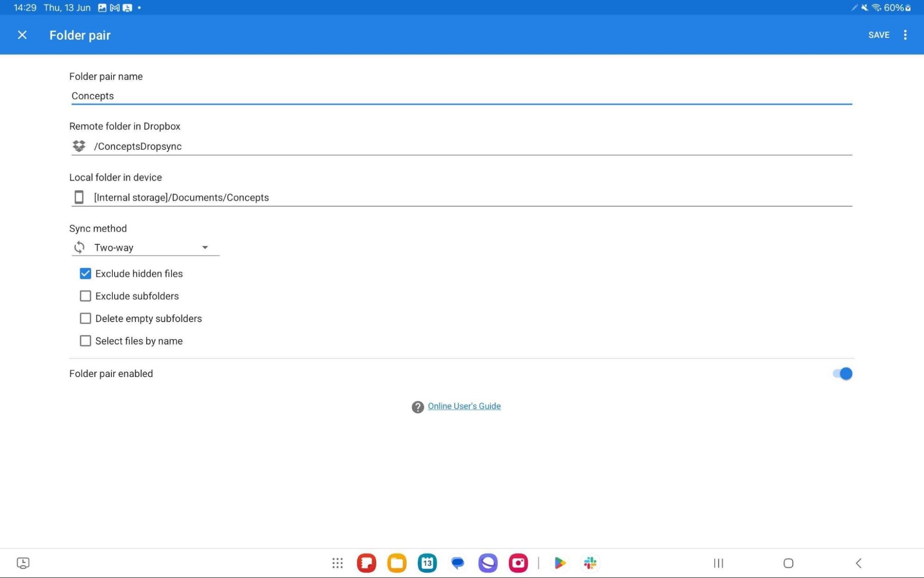Open the Online User's Guide link
Image resolution: width=924 pixels, height=578 pixels.
(x=464, y=406)
